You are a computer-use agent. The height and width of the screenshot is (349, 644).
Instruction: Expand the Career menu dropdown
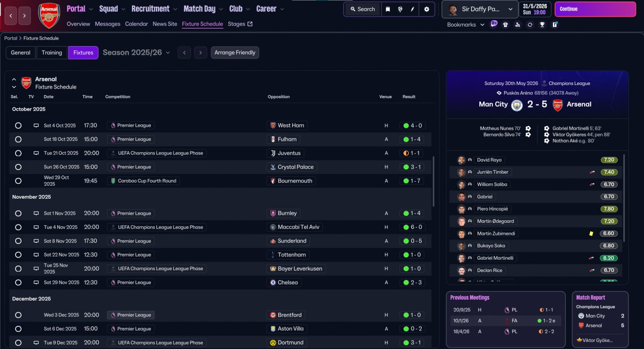(x=282, y=9)
